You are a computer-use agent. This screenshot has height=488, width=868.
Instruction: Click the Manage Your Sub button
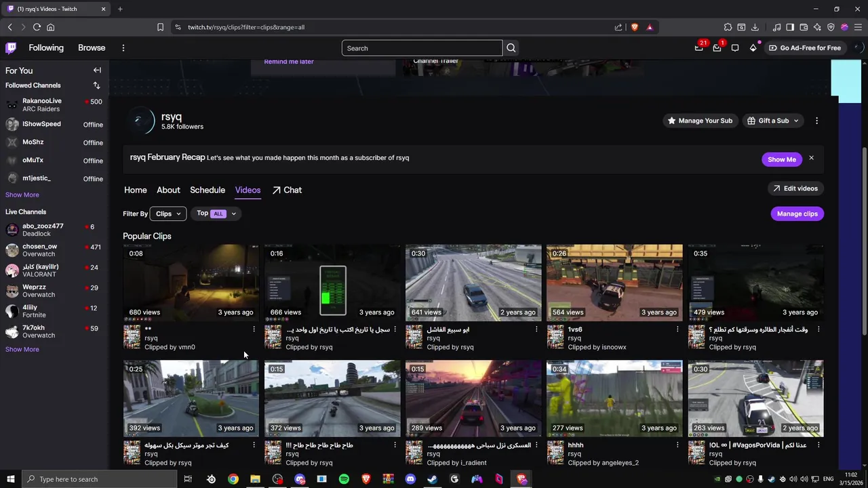(x=699, y=121)
